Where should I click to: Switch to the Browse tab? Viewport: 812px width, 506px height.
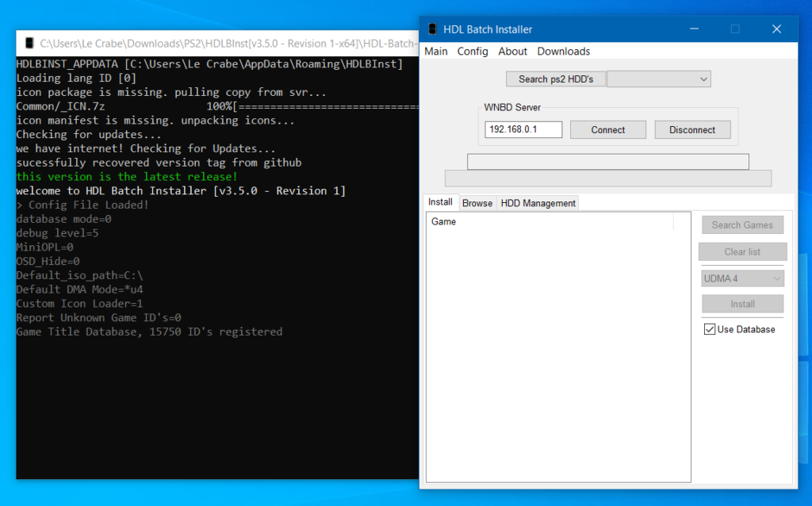[477, 203]
